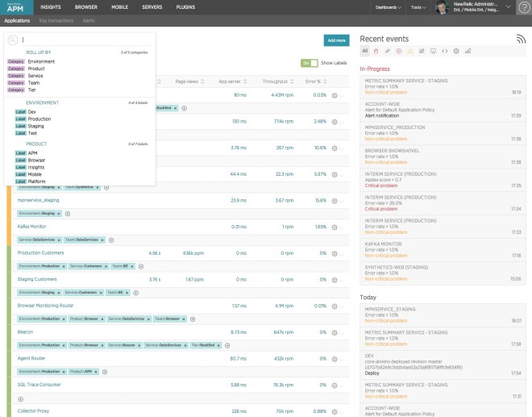The image size is (532, 417).
Task: Open settings gear for Kafka Monitor row
Action: 335,227
